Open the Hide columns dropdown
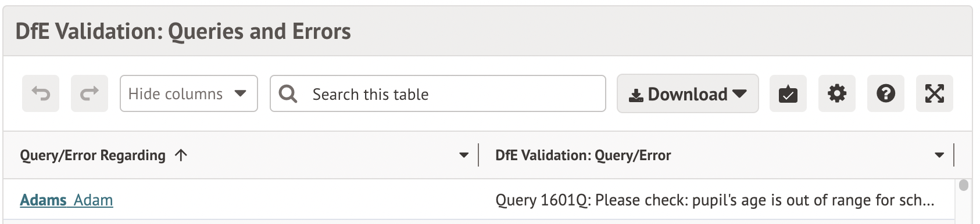Viewport: 980px width, 224px height. point(189,93)
